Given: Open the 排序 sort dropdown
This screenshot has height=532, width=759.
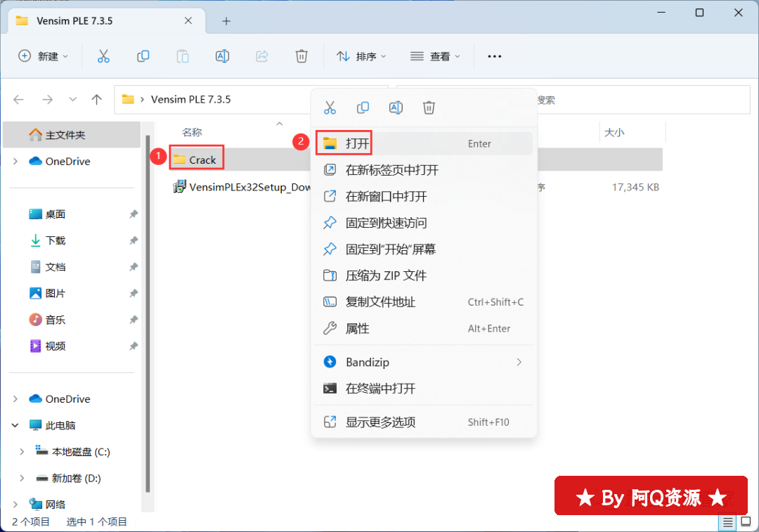Looking at the screenshot, I should [362, 56].
